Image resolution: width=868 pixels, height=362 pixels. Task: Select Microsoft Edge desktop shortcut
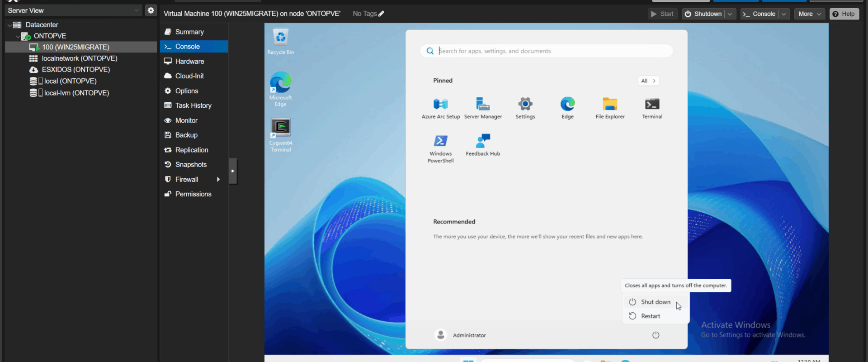coord(281,89)
